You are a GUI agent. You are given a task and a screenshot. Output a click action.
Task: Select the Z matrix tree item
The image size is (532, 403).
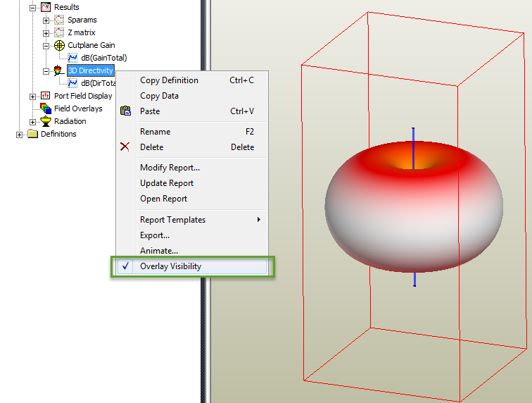82,32
